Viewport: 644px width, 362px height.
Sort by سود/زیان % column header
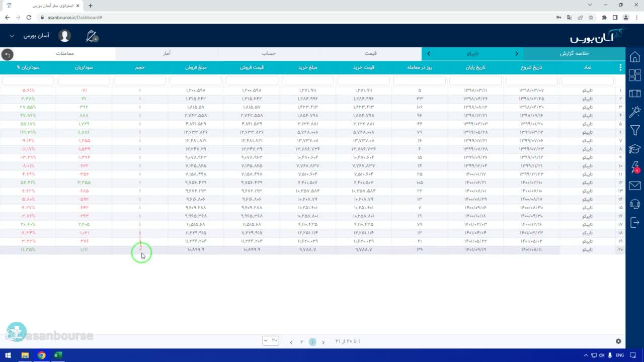click(x=28, y=67)
